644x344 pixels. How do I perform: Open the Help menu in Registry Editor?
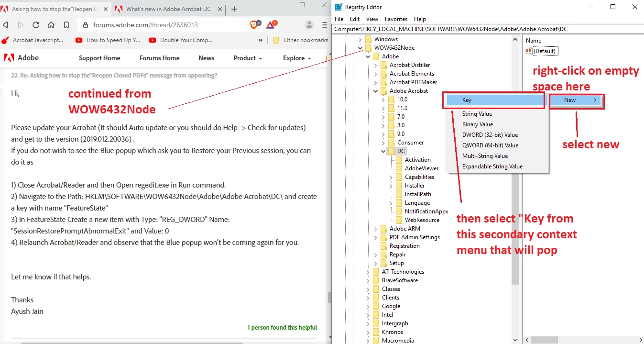pyautogui.click(x=420, y=19)
